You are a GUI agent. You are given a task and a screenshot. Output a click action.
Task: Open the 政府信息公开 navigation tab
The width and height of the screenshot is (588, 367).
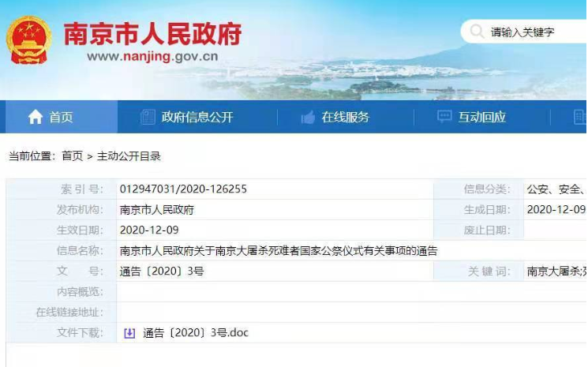(x=197, y=118)
